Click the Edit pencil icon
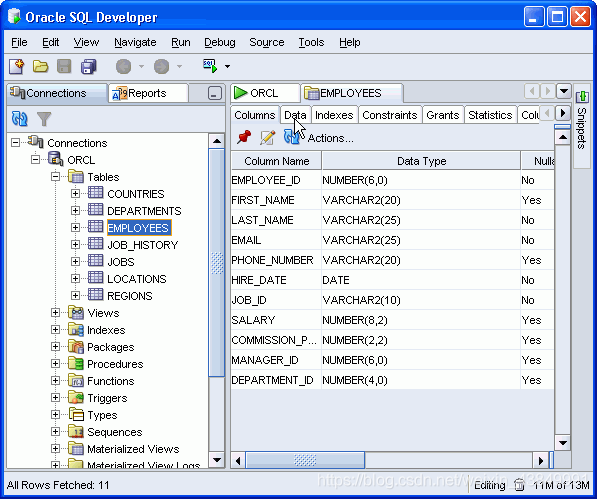Image resolution: width=597 pixels, height=499 pixels. pos(267,137)
